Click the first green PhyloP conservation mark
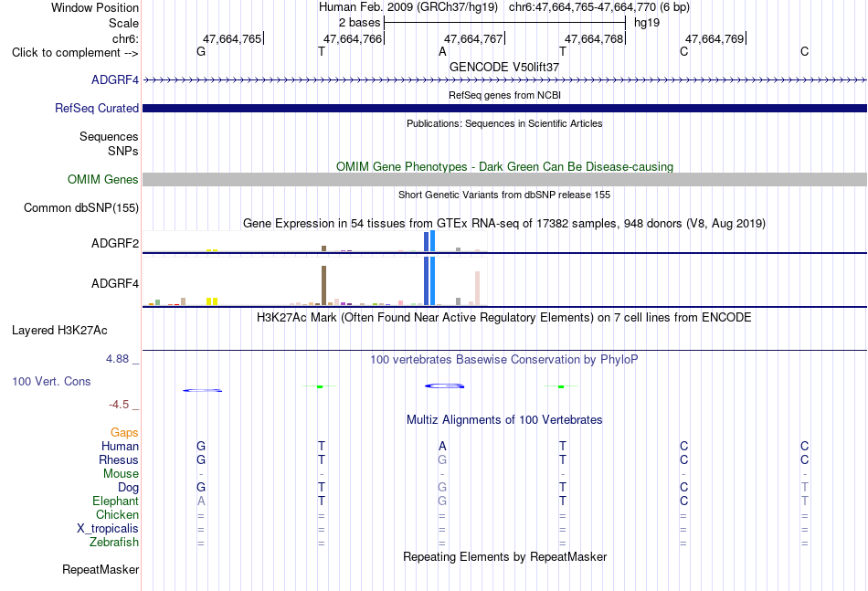The height and width of the screenshot is (591, 868). point(320,386)
